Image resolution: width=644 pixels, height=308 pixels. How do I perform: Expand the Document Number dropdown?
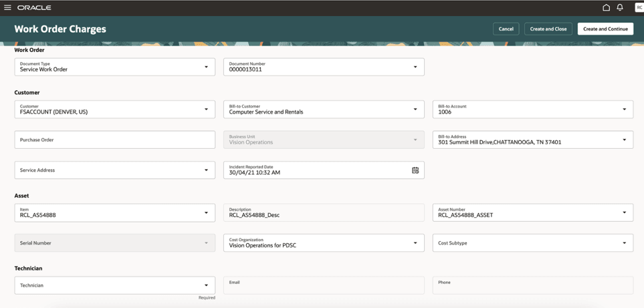[x=415, y=67]
